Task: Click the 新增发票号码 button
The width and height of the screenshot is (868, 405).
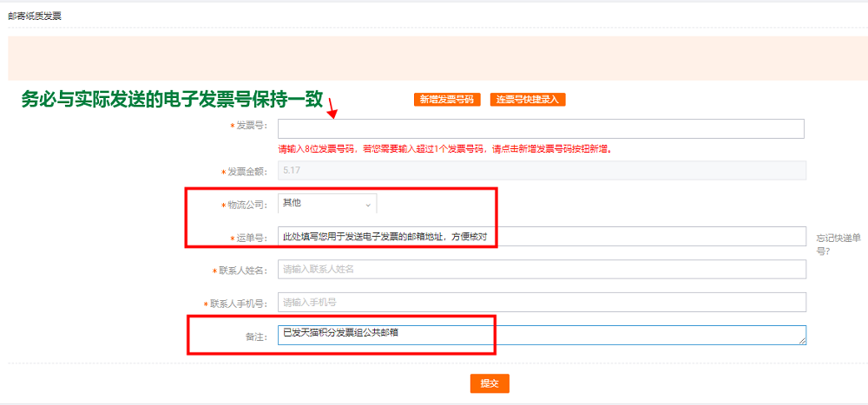Action: tap(447, 100)
